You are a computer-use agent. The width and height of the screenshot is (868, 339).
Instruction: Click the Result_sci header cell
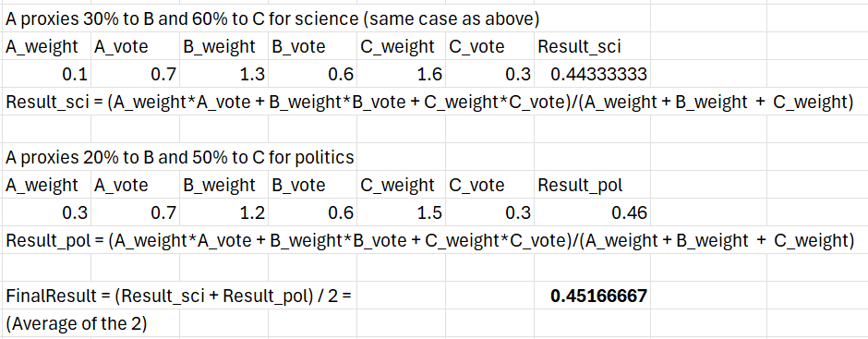pyautogui.click(x=592, y=46)
